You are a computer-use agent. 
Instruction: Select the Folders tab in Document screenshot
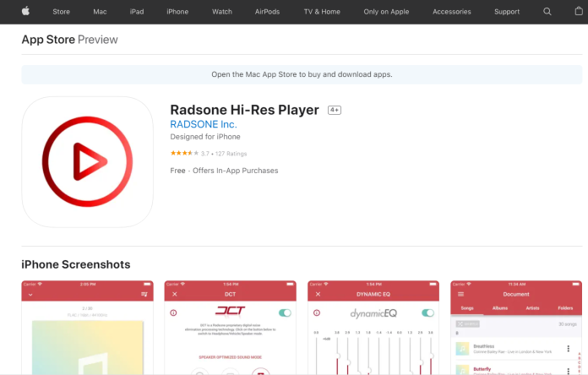[x=565, y=308]
